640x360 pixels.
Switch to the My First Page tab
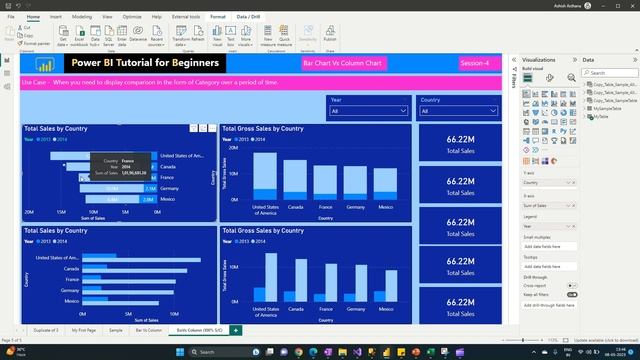(84, 330)
